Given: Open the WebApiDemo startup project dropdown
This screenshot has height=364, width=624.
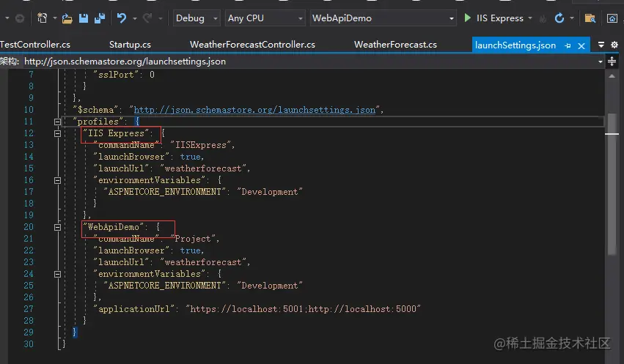Looking at the screenshot, I should pos(383,18).
